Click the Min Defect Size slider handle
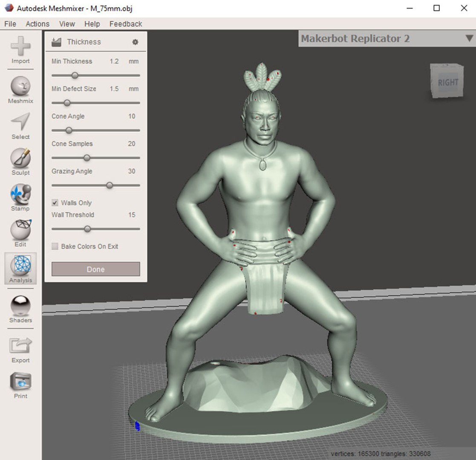The height and width of the screenshot is (460, 476). tap(67, 103)
